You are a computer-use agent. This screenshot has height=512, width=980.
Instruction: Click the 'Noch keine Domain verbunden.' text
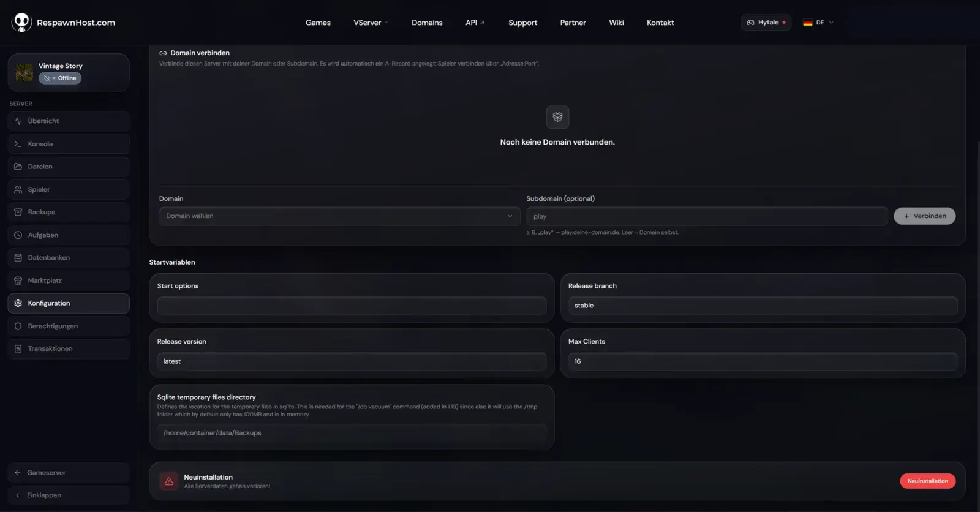(557, 142)
